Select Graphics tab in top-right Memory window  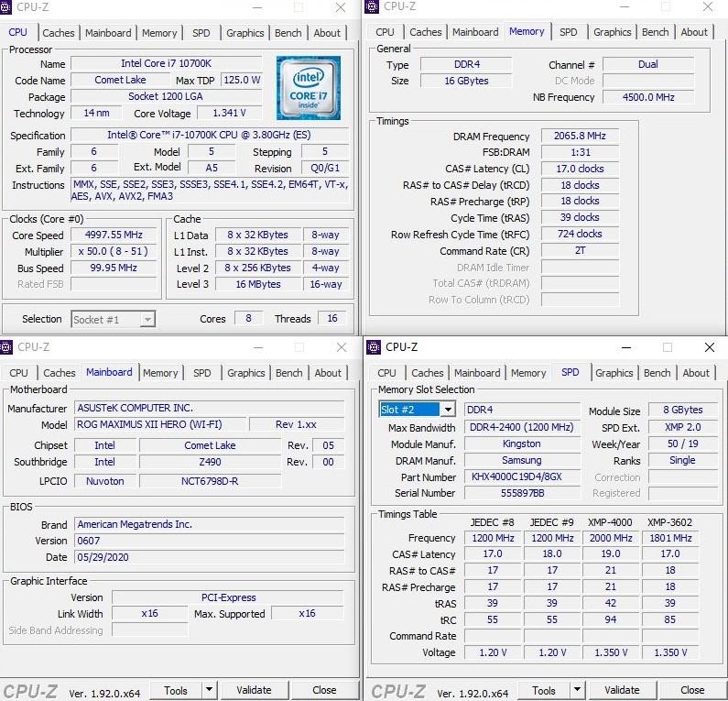[x=613, y=32]
